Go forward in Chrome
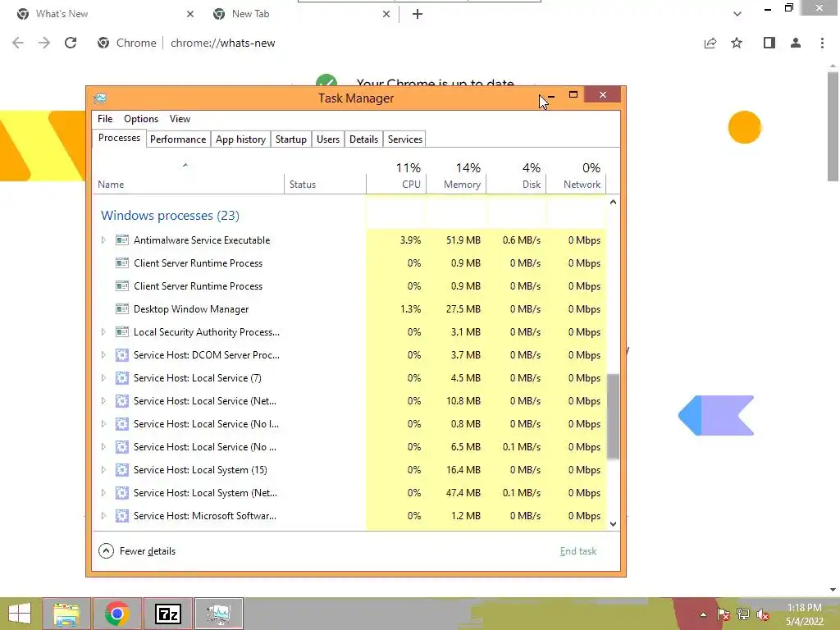The width and height of the screenshot is (840, 630). [44, 43]
